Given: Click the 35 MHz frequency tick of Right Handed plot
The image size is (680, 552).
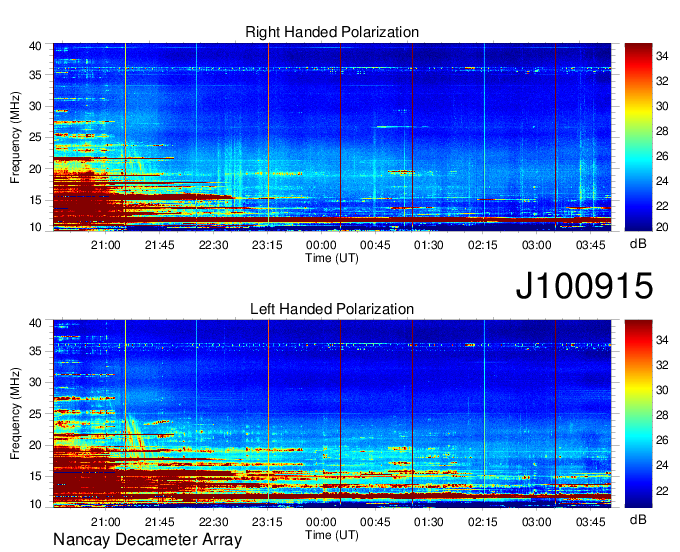Looking at the screenshot, I should 36,75.
